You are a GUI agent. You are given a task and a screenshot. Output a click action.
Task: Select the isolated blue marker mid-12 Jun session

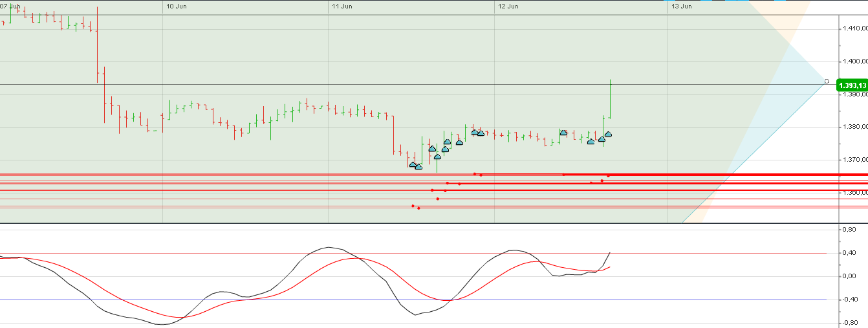pyautogui.click(x=563, y=133)
